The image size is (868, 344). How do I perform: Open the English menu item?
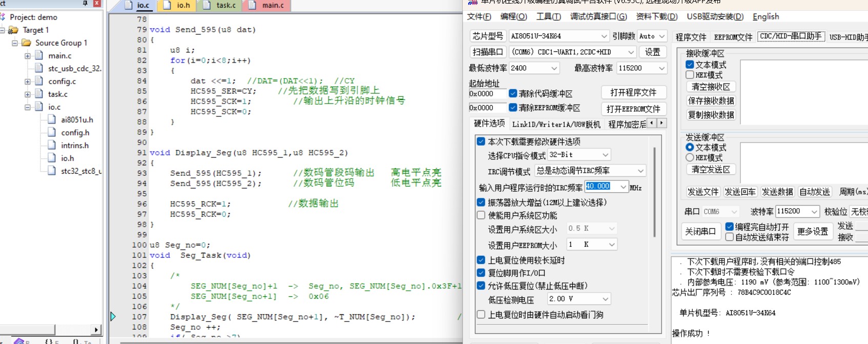pos(766,16)
